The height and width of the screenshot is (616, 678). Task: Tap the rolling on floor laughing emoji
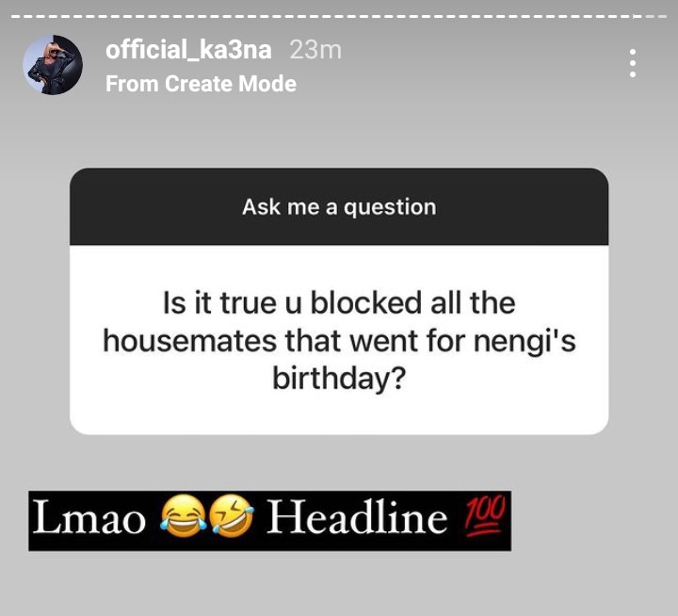[x=232, y=517]
